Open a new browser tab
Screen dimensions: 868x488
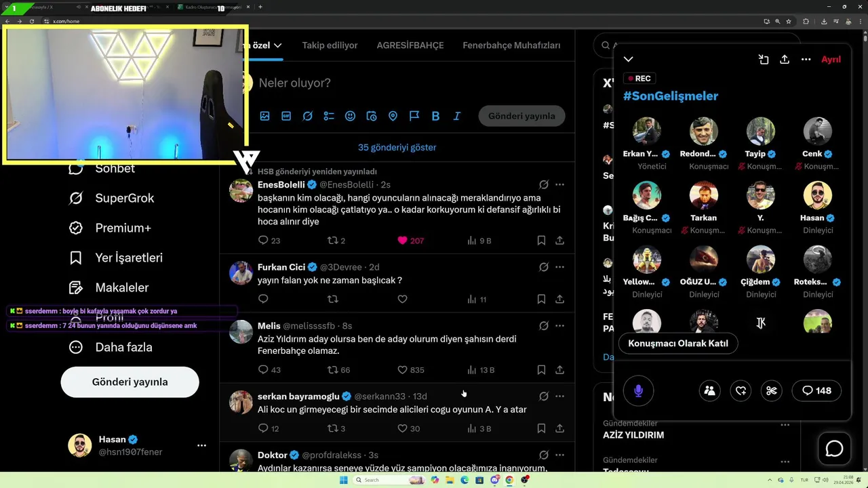260,7
